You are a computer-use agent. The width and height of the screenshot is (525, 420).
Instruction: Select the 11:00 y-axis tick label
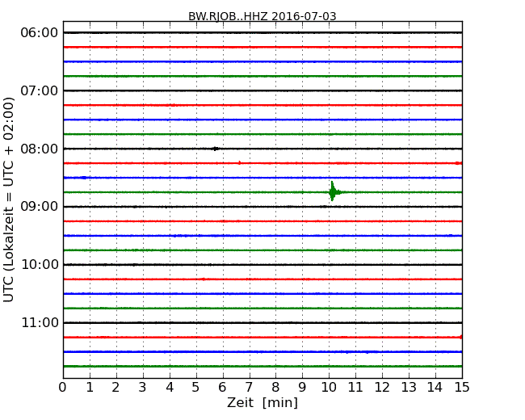40,322
